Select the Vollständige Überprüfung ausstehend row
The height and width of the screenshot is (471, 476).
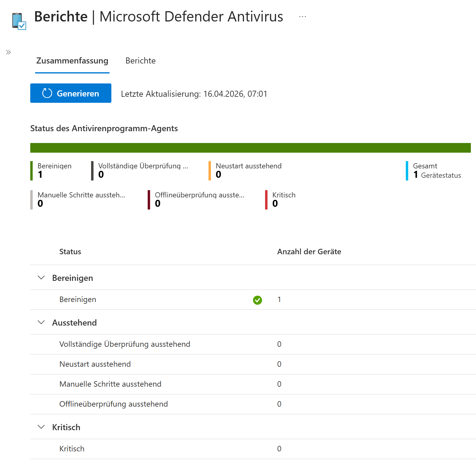tap(253, 344)
